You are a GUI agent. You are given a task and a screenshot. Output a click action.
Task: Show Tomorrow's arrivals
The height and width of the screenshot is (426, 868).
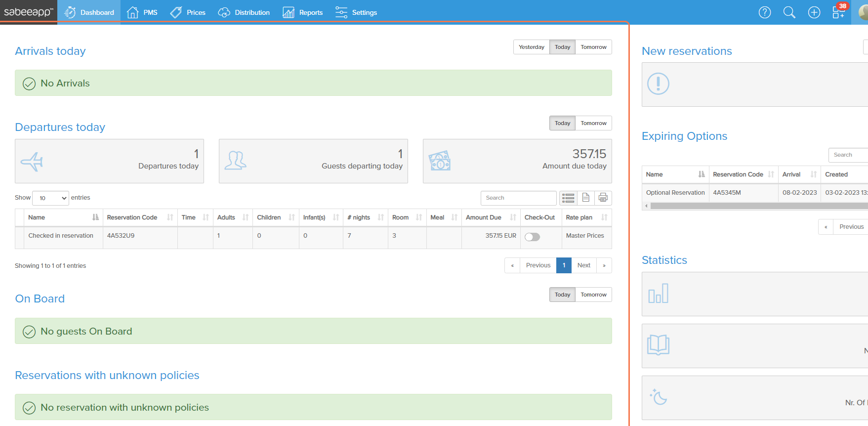594,47
